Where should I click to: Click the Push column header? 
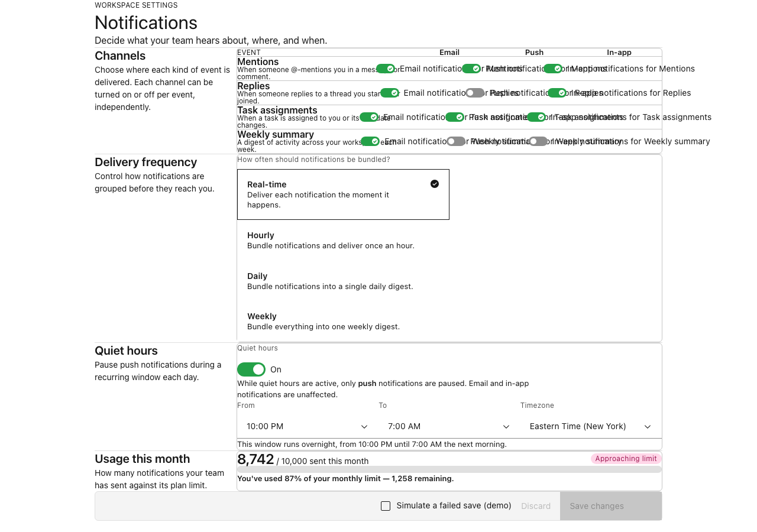point(534,53)
